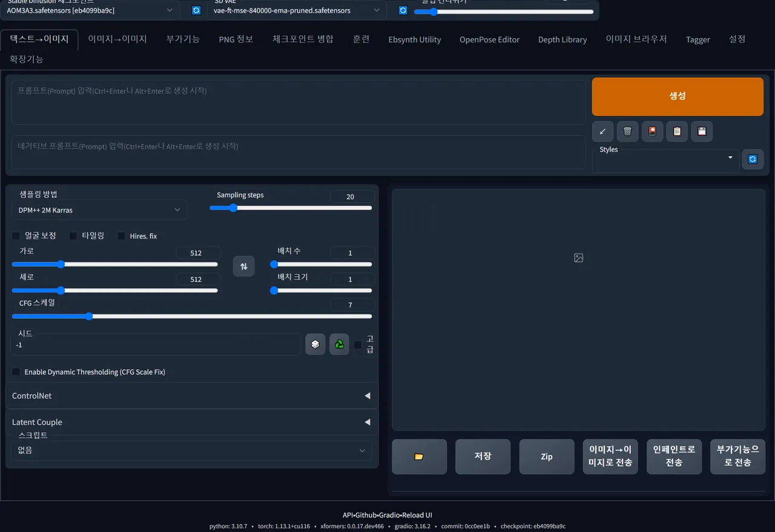Open SD VAE dropdown
The image size is (775, 532).
click(x=297, y=10)
